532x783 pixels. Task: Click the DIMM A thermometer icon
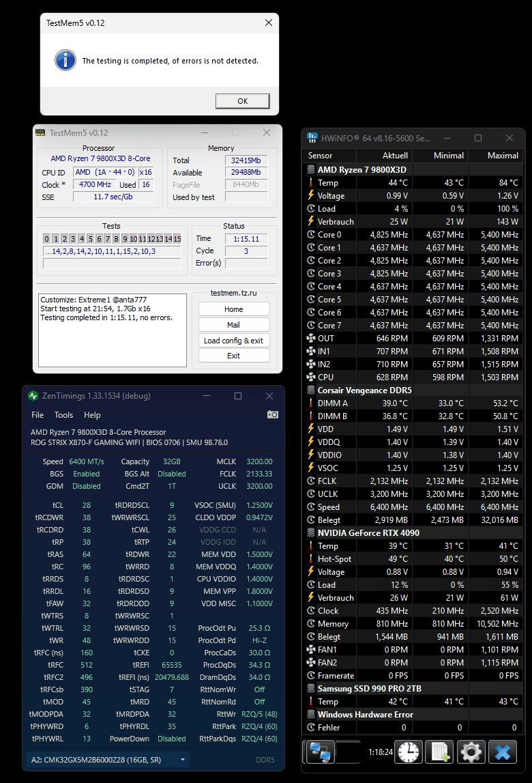point(311,403)
